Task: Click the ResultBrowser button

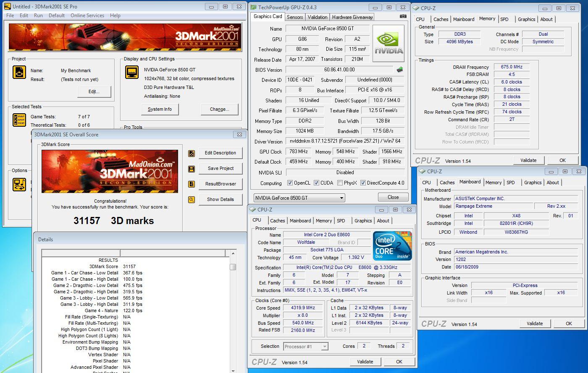Action: tap(220, 184)
